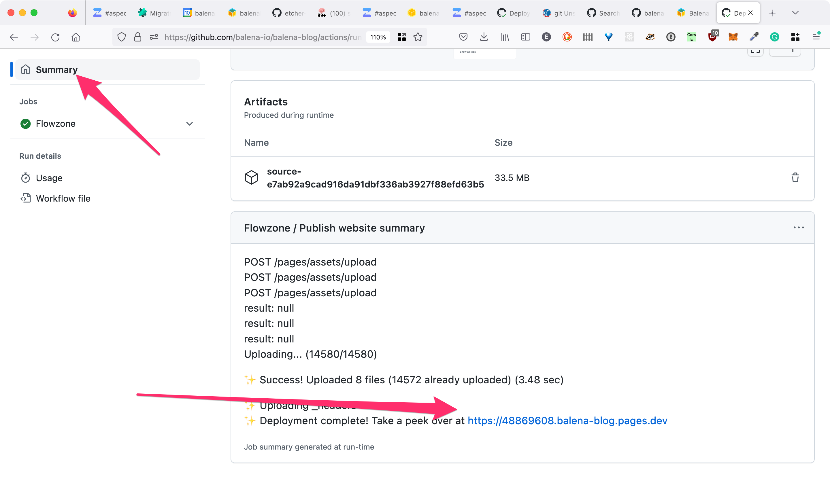Expand the Flowzone job chevron
830x504 pixels.
pos(190,124)
